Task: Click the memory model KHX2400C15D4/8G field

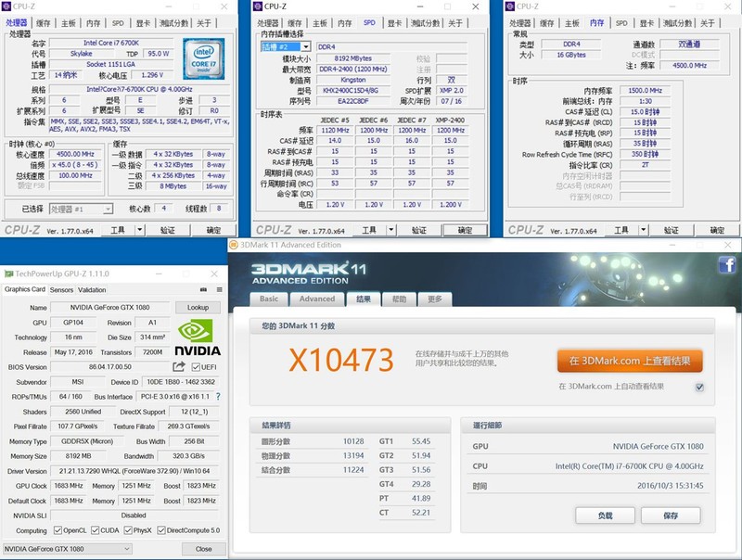Action: click(353, 90)
